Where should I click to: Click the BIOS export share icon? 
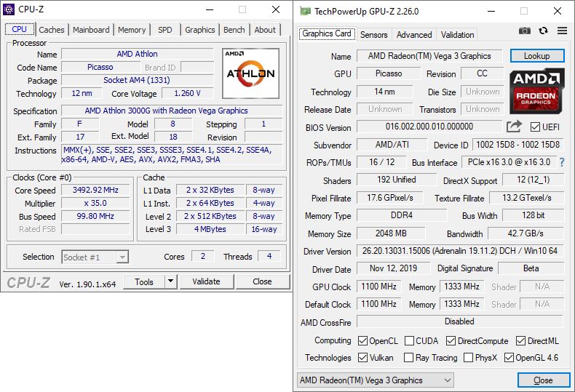coord(514,127)
